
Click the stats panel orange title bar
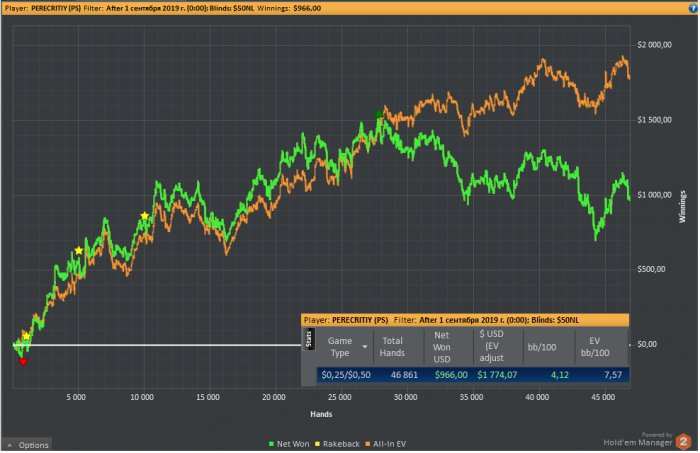click(465, 320)
